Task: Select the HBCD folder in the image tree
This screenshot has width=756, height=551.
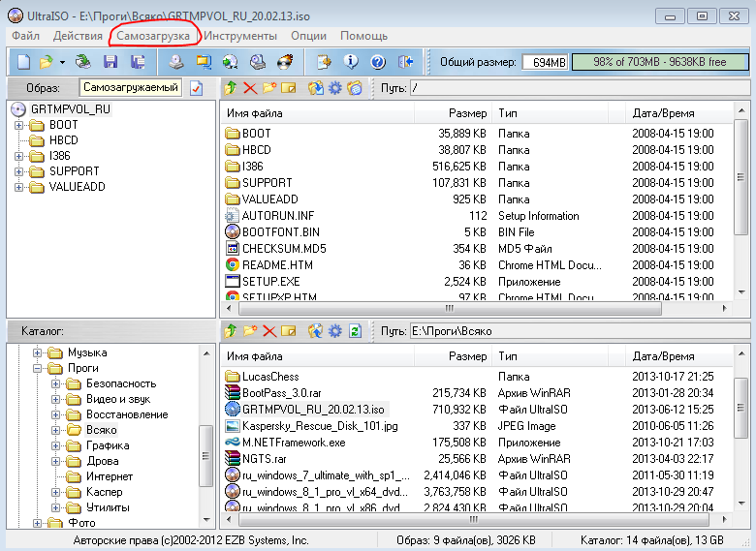Action: [x=64, y=140]
